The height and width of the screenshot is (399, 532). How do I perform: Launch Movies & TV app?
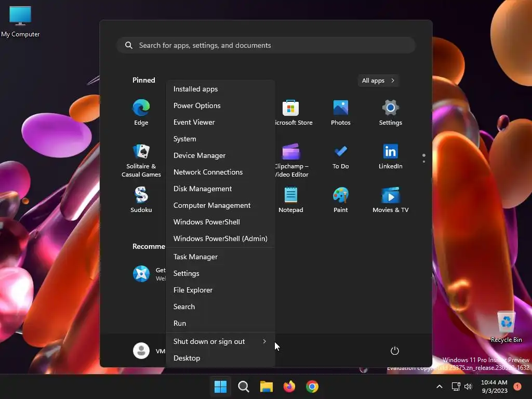point(391,199)
